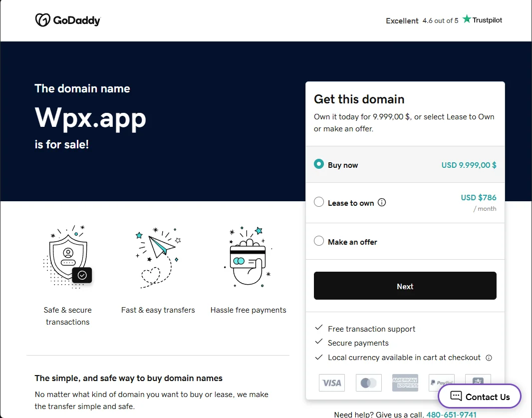The image size is (532, 418).
Task: Open the Trustpilot rating star
Action: [x=467, y=19]
